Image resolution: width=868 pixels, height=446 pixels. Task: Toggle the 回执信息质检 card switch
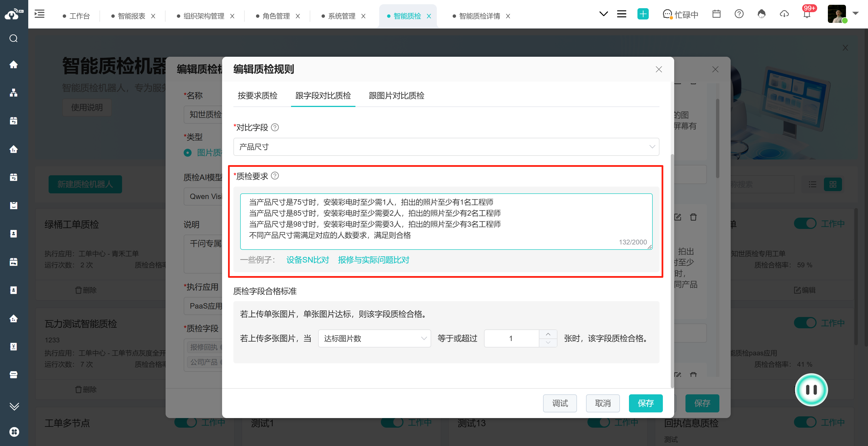(805, 422)
